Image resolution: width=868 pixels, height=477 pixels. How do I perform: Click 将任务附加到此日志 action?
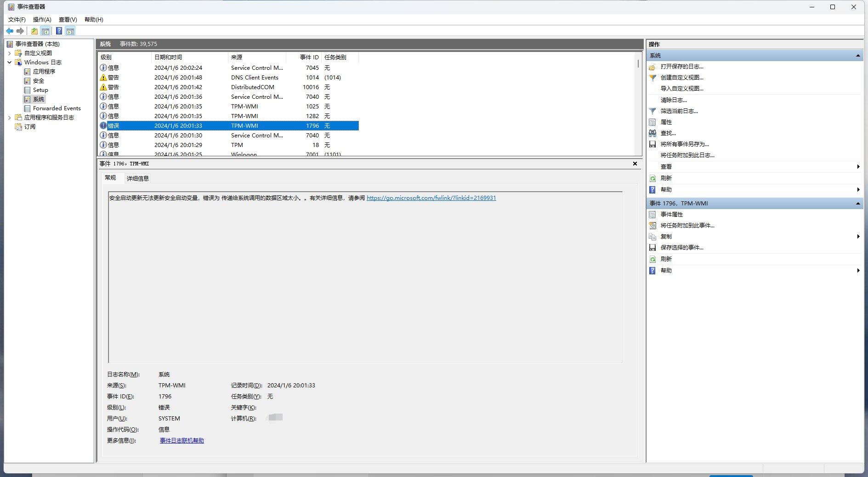click(x=687, y=155)
